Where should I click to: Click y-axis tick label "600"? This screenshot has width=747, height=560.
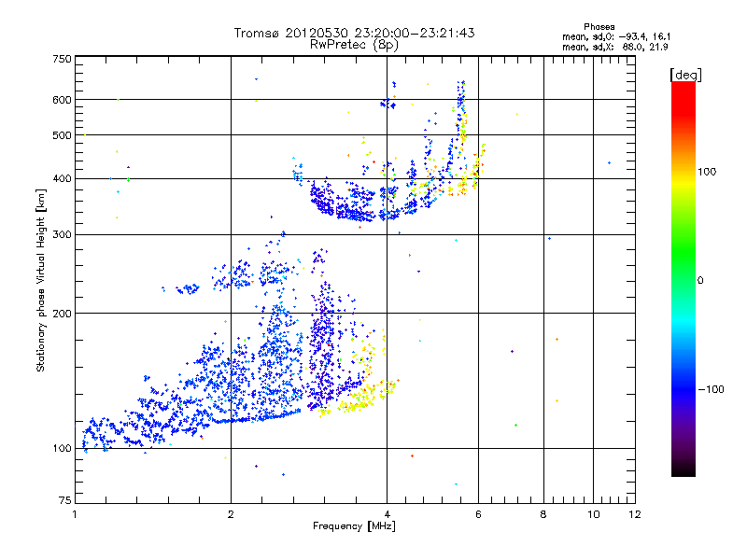62,100
